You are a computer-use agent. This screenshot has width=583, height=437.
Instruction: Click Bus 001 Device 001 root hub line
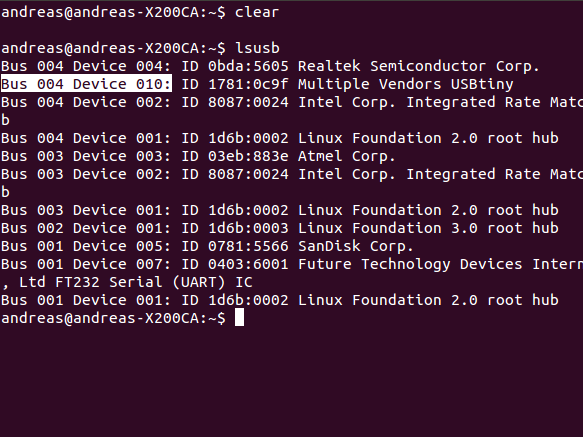point(280,300)
